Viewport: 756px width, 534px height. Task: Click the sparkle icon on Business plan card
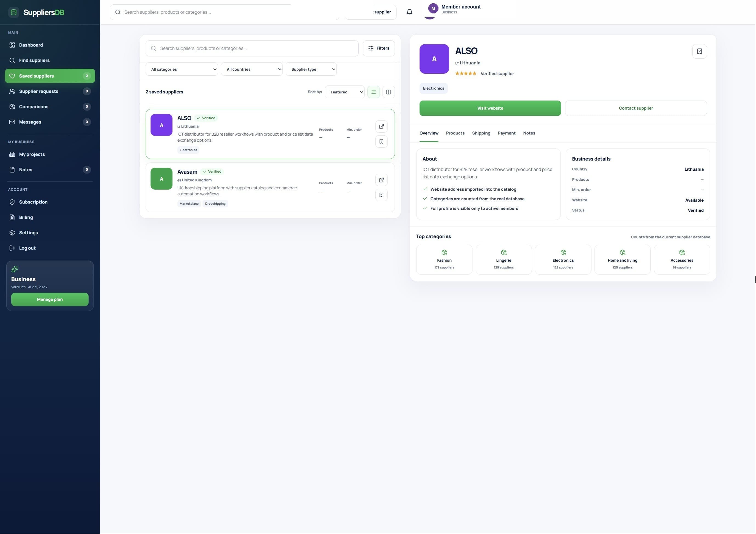tap(15, 269)
